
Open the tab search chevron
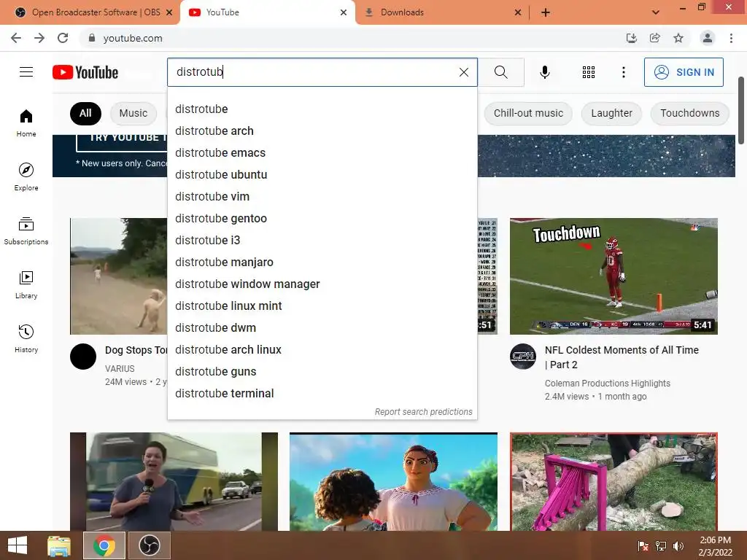tap(656, 12)
